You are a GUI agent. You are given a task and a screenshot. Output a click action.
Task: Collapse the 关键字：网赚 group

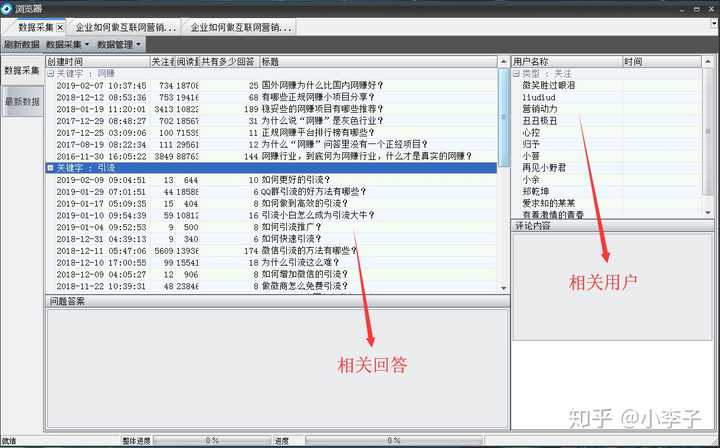pyautogui.click(x=51, y=73)
